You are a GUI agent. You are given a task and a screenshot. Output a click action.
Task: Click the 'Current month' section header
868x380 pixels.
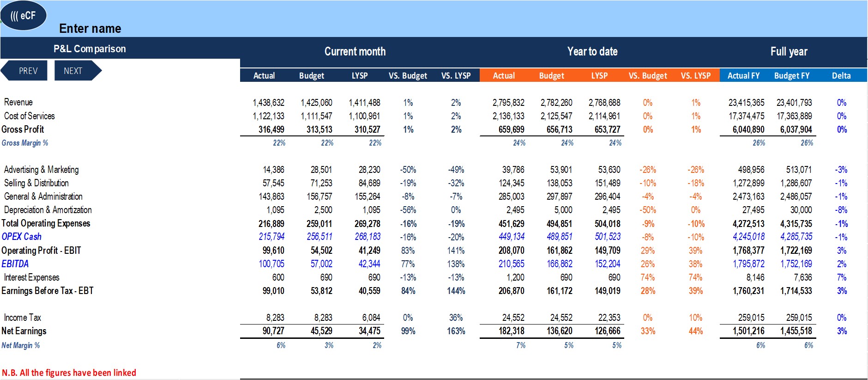pyautogui.click(x=355, y=51)
